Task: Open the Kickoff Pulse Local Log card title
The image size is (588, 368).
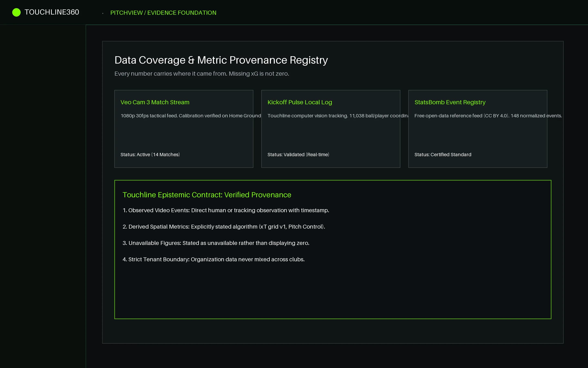Action: point(300,102)
